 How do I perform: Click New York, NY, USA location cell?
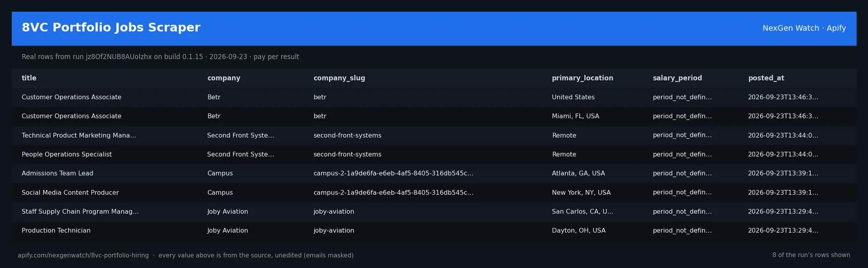581,192
